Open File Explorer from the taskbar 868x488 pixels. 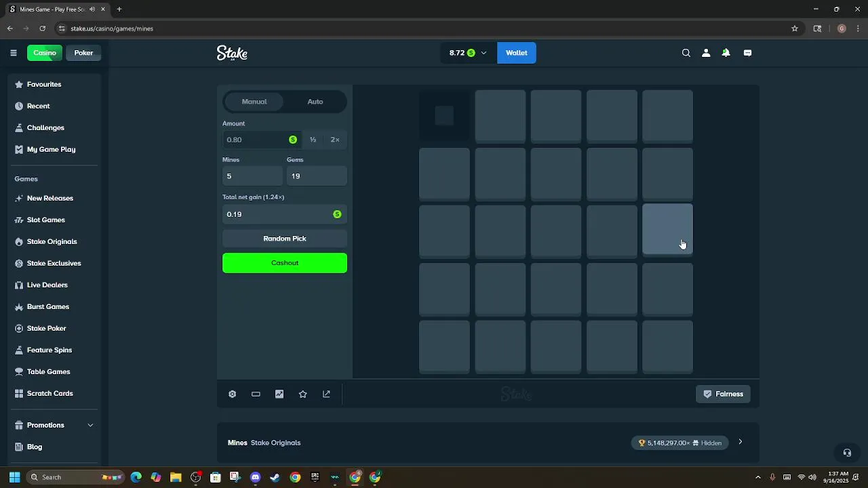tap(176, 477)
